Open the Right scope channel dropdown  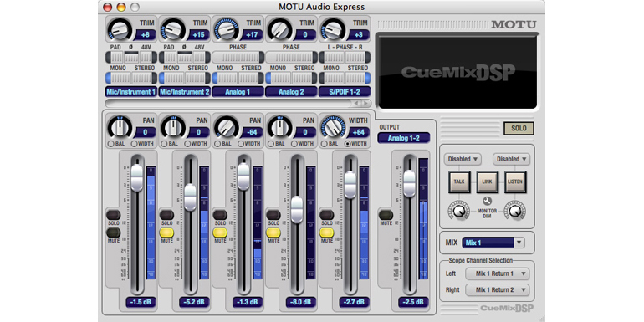[x=498, y=290]
